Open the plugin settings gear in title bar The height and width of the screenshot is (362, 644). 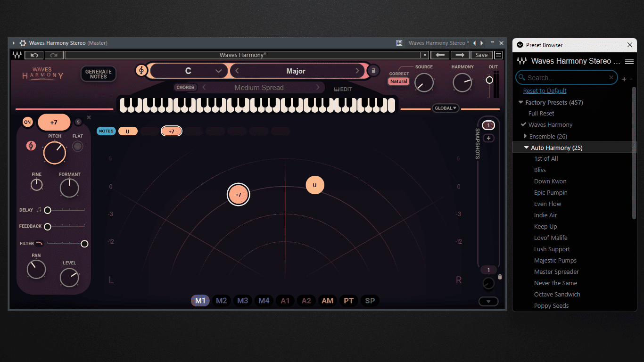pyautogui.click(x=23, y=43)
